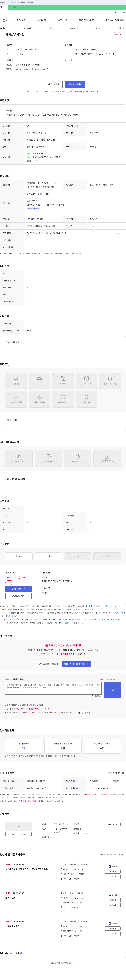Select the 차량유지비 welfare icon
The image size is (126, 980).
pos(63,381)
